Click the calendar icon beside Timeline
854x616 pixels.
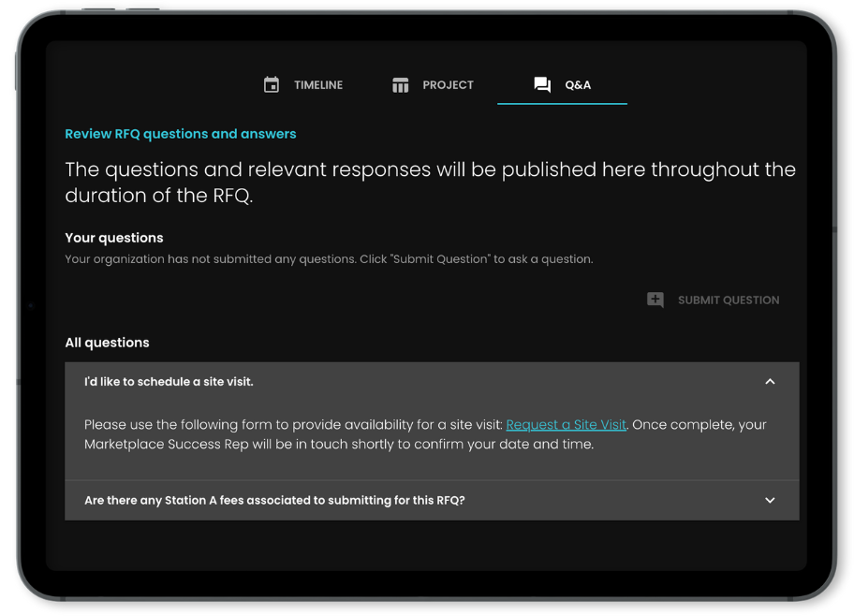point(272,85)
